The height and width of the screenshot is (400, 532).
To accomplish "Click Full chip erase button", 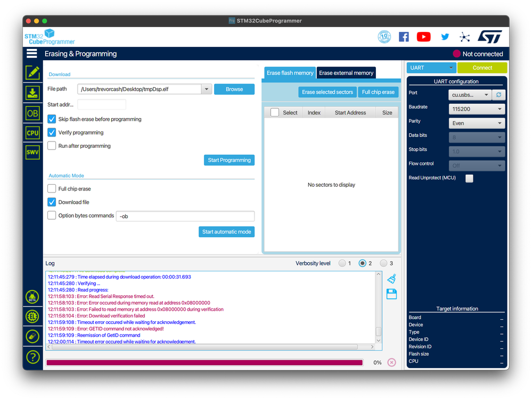I will point(378,92).
